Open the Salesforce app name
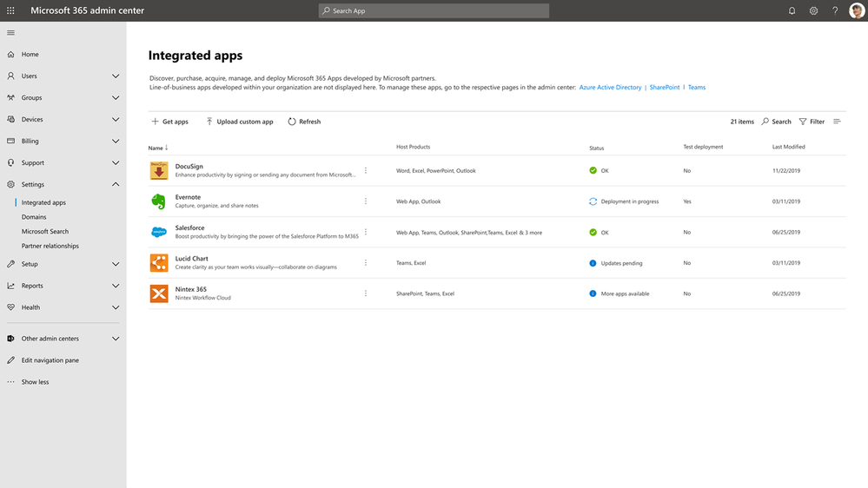868x488 pixels. point(189,228)
